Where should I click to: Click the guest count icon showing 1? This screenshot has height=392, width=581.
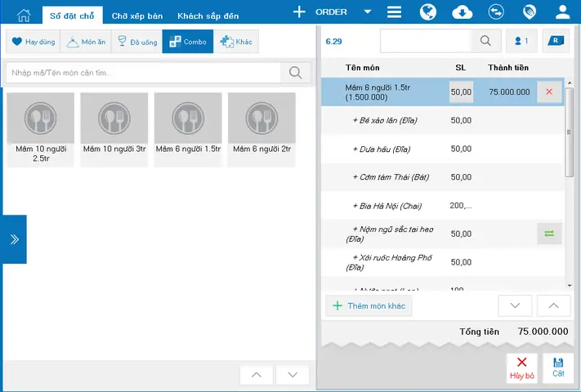521,41
